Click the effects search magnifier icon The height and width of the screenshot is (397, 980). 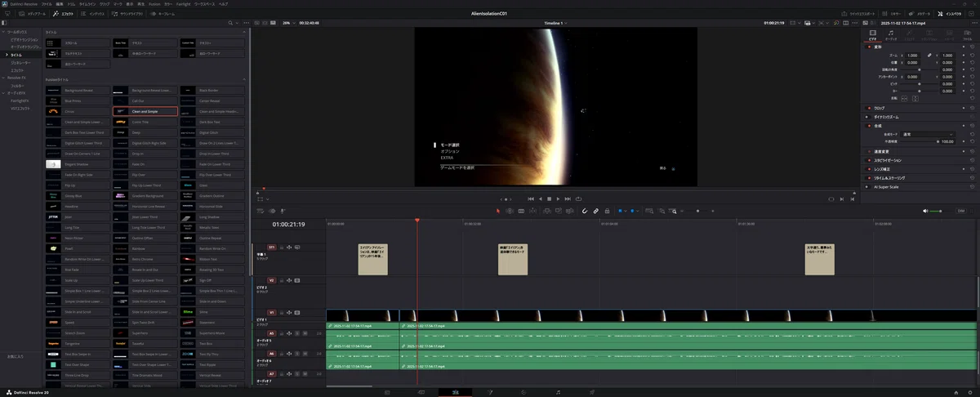(229, 23)
